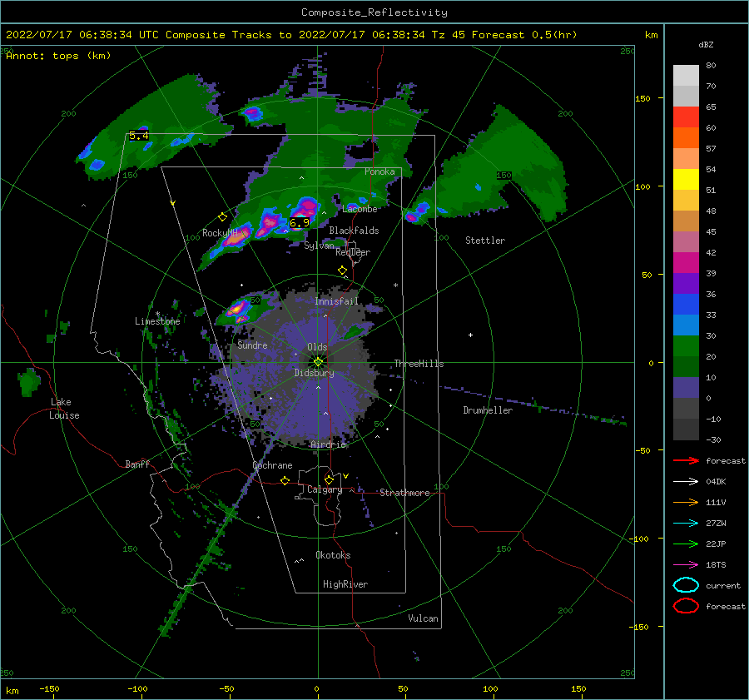Click the Didsbury town label
This screenshot has width=749, height=700.
coord(315,373)
